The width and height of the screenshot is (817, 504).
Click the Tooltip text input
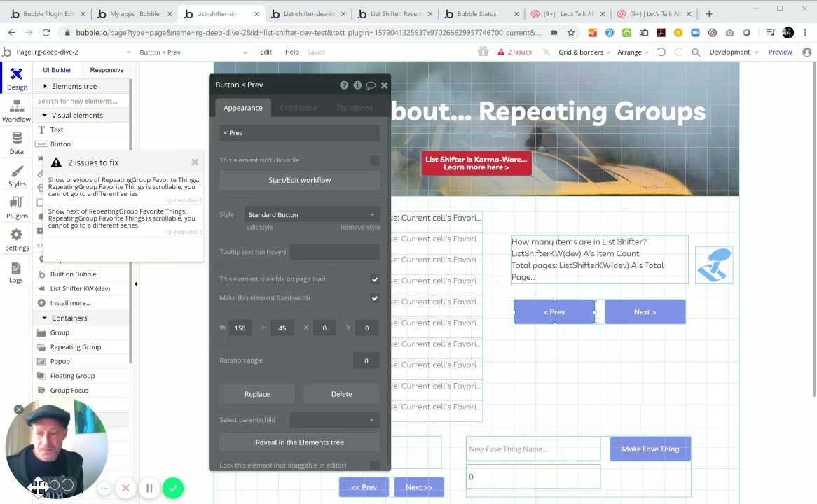click(334, 251)
